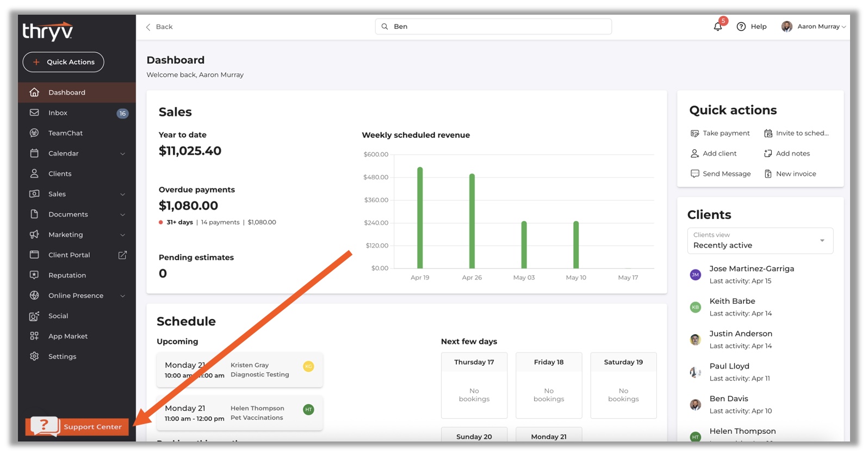Viewport: 868px width, 454px height.
Task: Click New invoice quick action
Action: coord(790,174)
